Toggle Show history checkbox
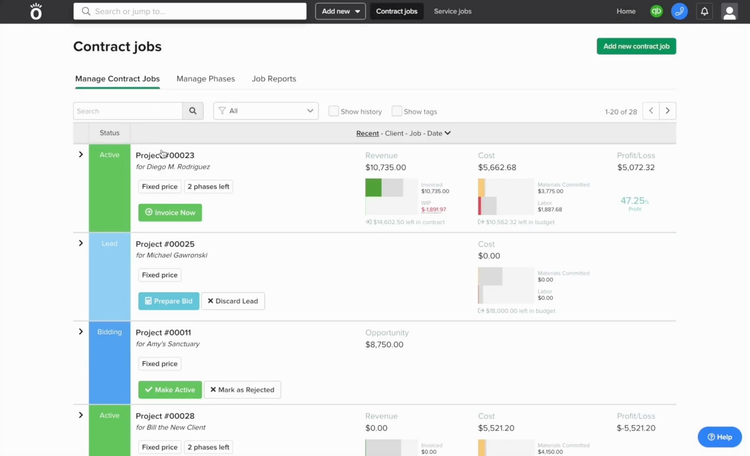Image resolution: width=750 pixels, height=456 pixels. [333, 111]
